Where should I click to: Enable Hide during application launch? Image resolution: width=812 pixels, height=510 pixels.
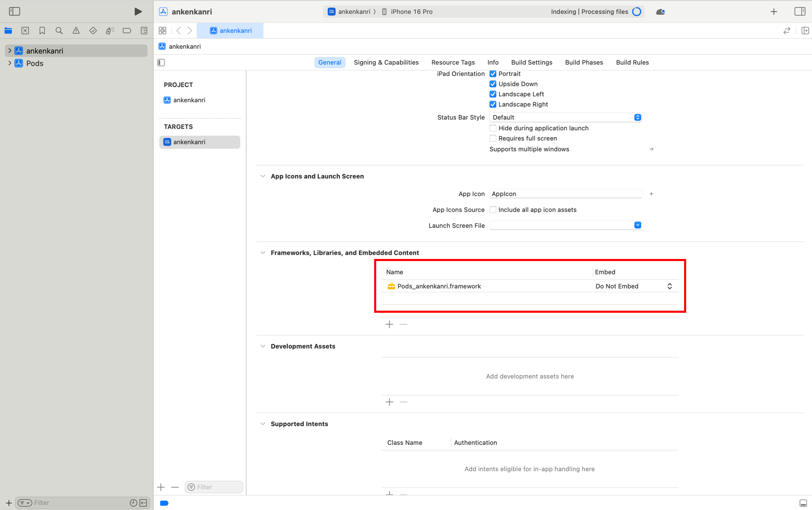coord(493,128)
